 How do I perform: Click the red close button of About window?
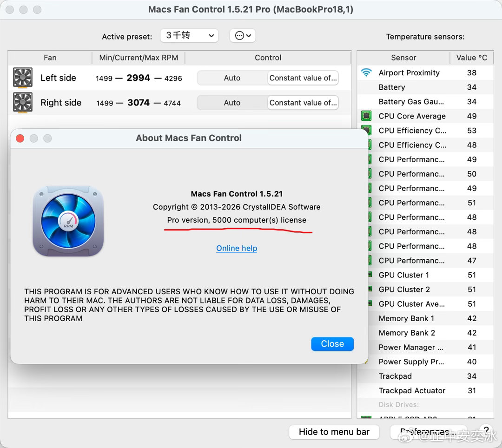pyautogui.click(x=20, y=138)
